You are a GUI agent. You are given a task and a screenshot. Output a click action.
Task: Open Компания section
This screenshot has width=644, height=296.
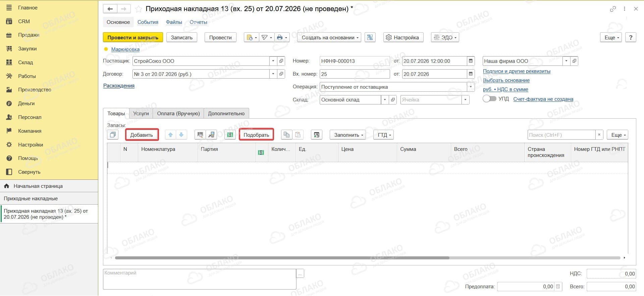[30, 131]
